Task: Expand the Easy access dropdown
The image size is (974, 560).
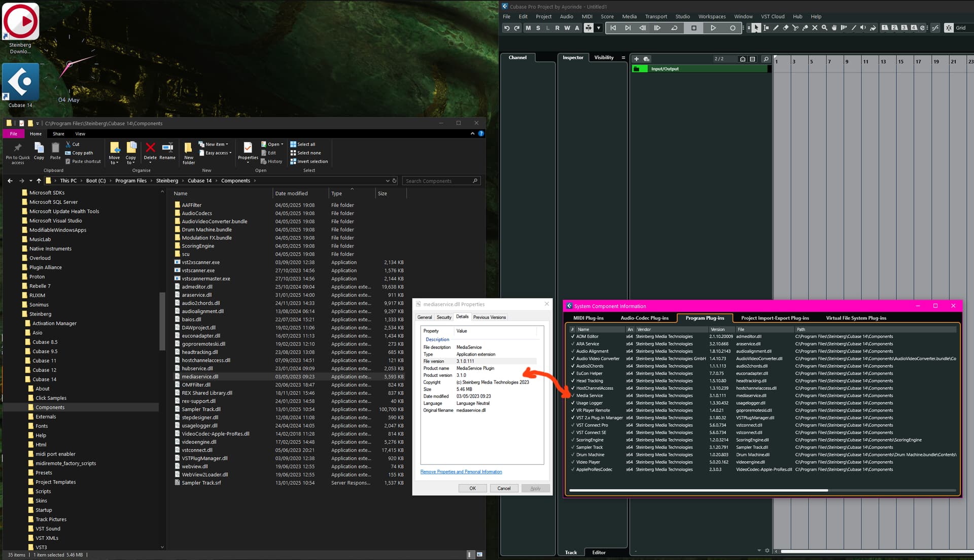Action: point(215,153)
